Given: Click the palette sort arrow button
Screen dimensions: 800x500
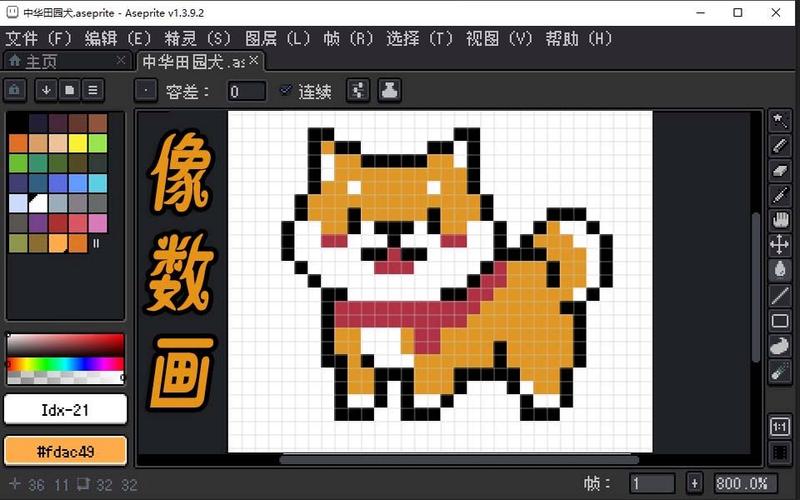Looking at the screenshot, I should coord(46,90).
